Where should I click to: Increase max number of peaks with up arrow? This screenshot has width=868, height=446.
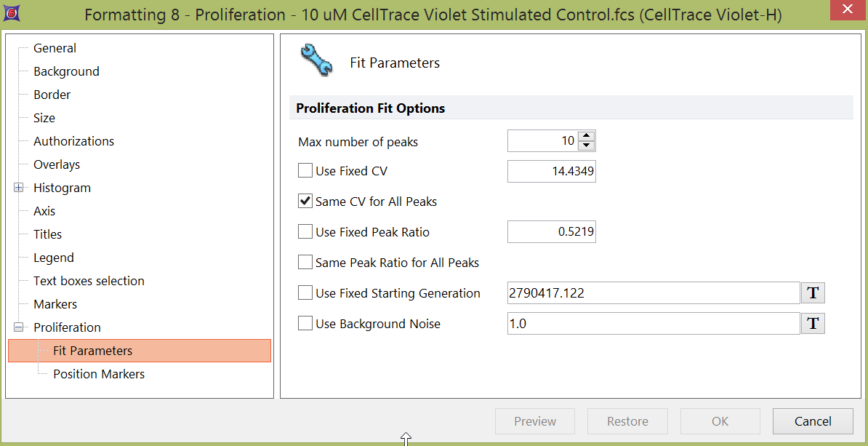(587, 136)
